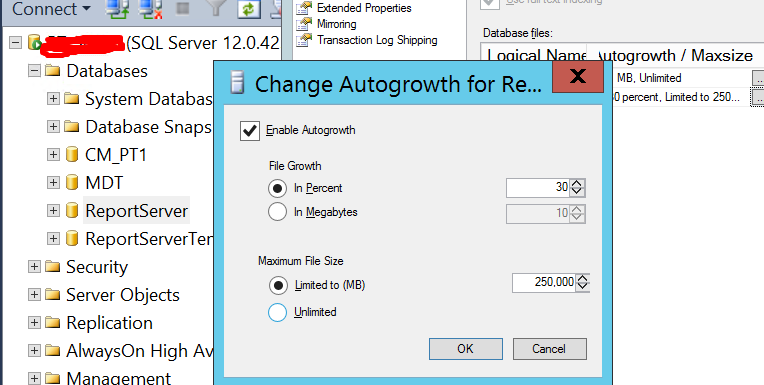Click the ReportServerTemp database cylinder icon
Screen dimensions: 764x385
[x=72, y=238]
